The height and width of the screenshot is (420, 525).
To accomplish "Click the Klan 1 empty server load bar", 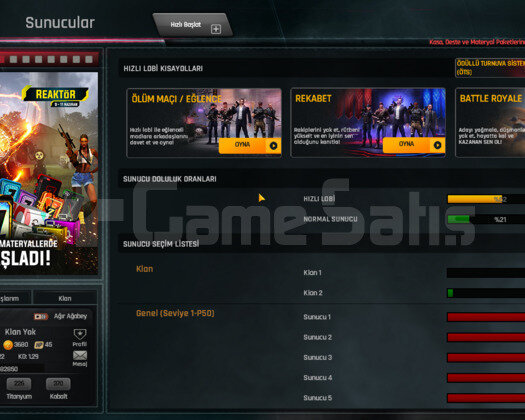I will click(486, 273).
